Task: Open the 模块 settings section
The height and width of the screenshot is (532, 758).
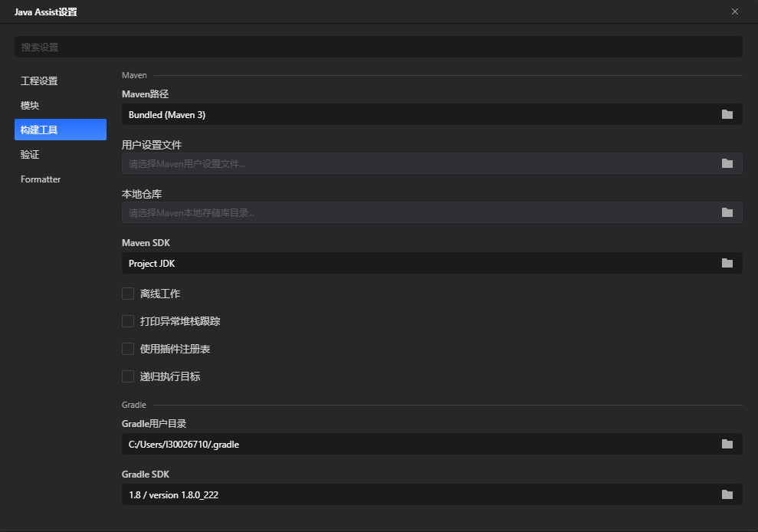Action: 30,105
